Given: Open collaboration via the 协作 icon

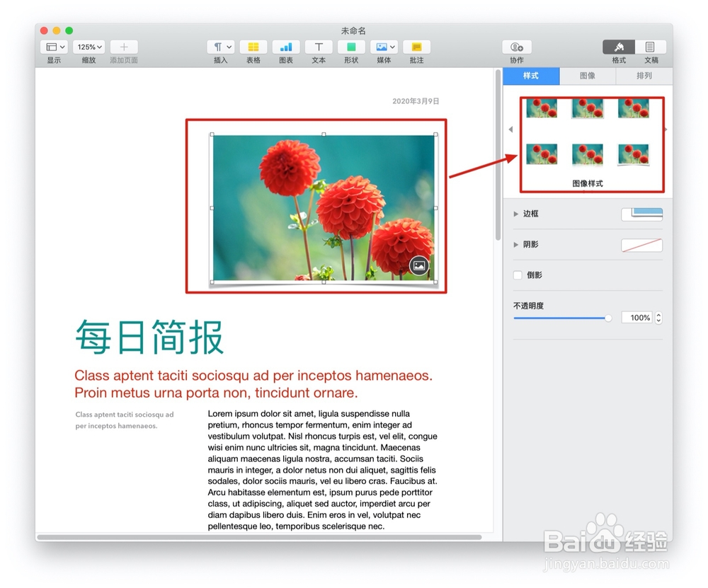Looking at the screenshot, I should 517,47.
